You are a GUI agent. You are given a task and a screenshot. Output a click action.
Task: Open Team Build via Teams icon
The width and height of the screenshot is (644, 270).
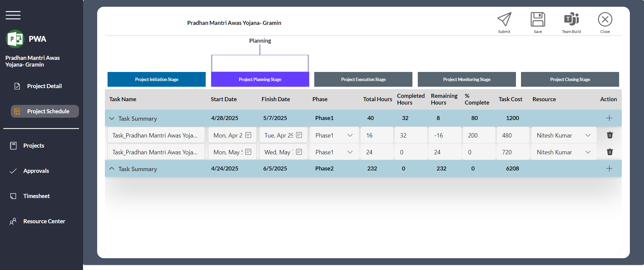(x=571, y=20)
